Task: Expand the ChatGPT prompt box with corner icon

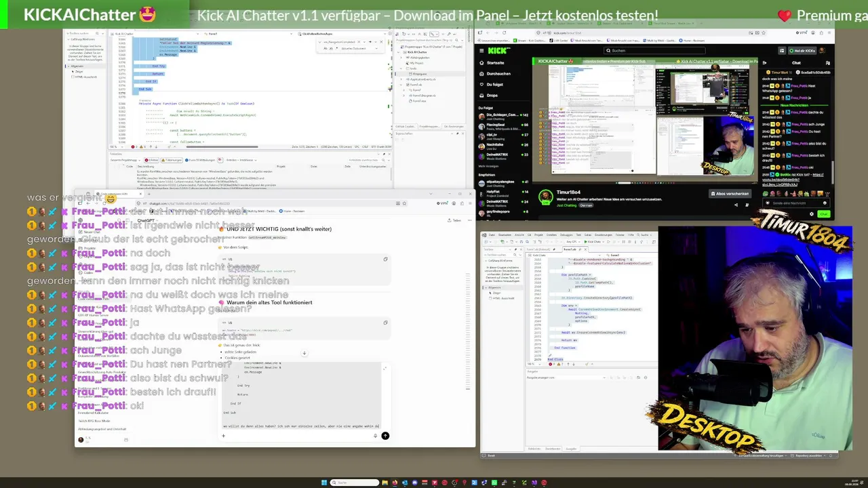Action: coord(384,369)
